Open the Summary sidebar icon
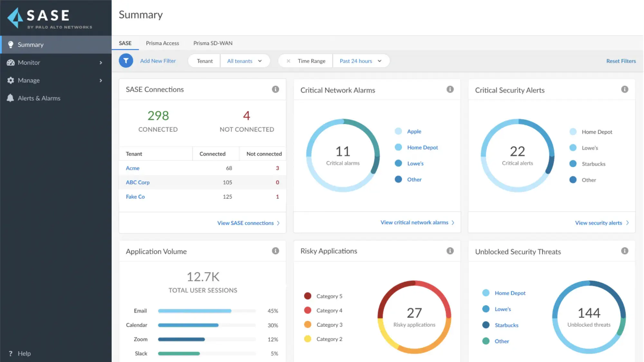 coord(11,44)
